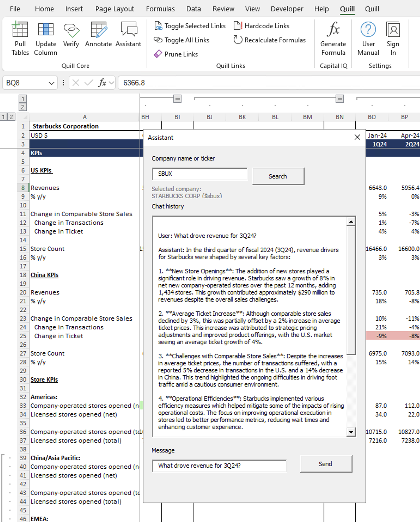Click chat history scroll down arrow
The height and width of the screenshot is (522, 420).
point(351,432)
